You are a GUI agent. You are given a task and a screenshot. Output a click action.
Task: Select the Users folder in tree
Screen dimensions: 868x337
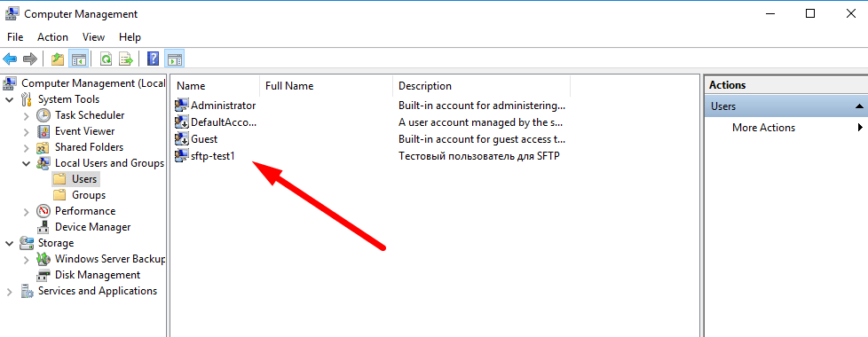pos(84,179)
